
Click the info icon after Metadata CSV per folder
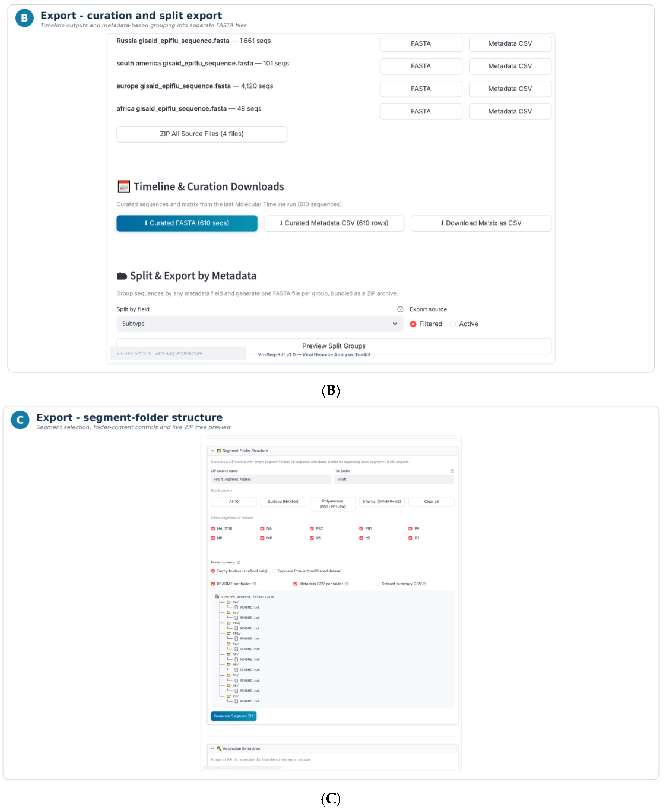(347, 584)
